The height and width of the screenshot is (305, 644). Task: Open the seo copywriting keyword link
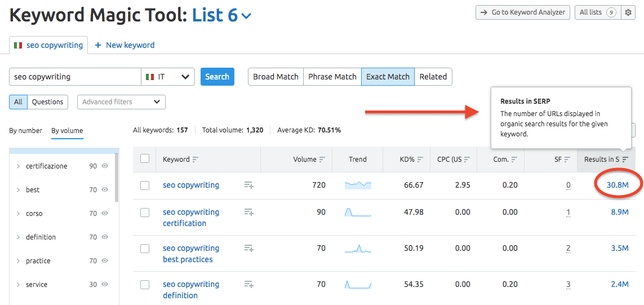191,185
